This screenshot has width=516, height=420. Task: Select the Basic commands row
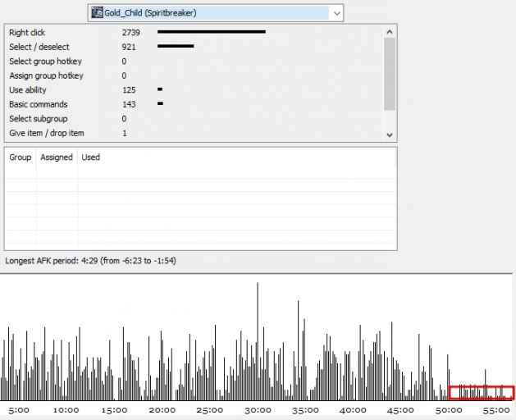coord(194,104)
